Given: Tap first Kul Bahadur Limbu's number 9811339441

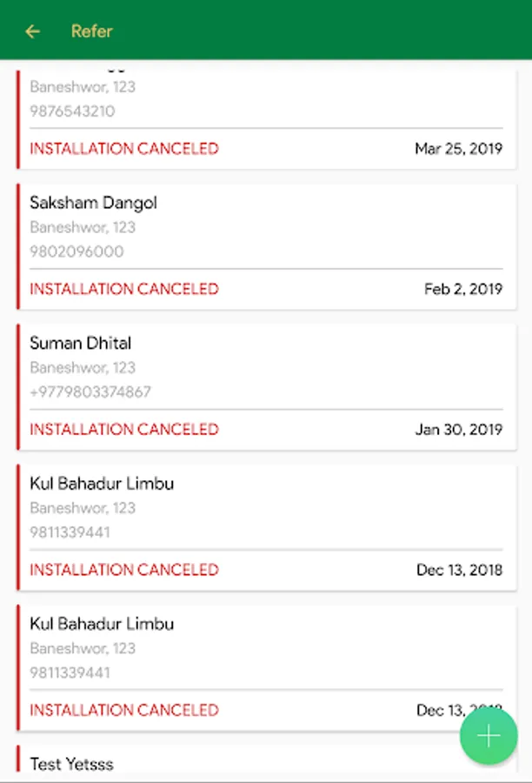Looking at the screenshot, I should 70,532.
